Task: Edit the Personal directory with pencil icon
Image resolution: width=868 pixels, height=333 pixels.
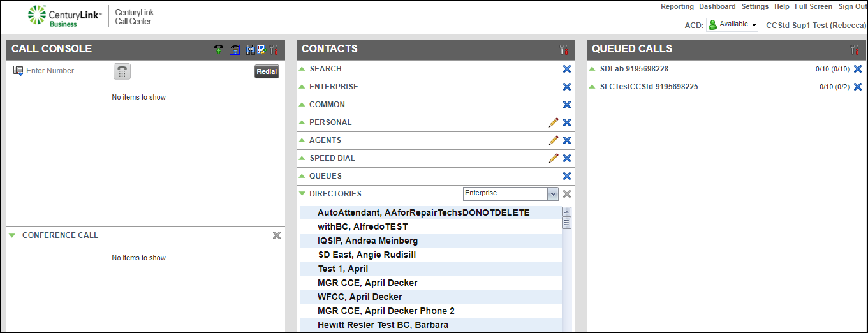Action: click(554, 122)
